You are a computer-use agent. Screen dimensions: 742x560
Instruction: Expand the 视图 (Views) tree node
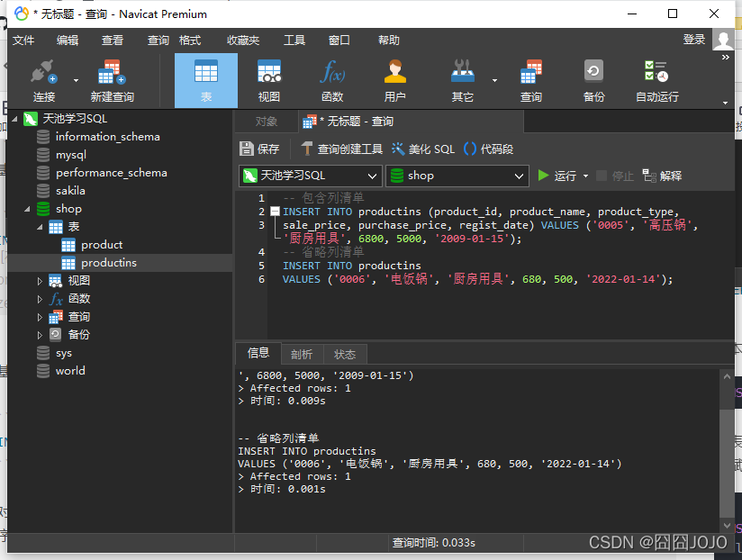pos(40,281)
